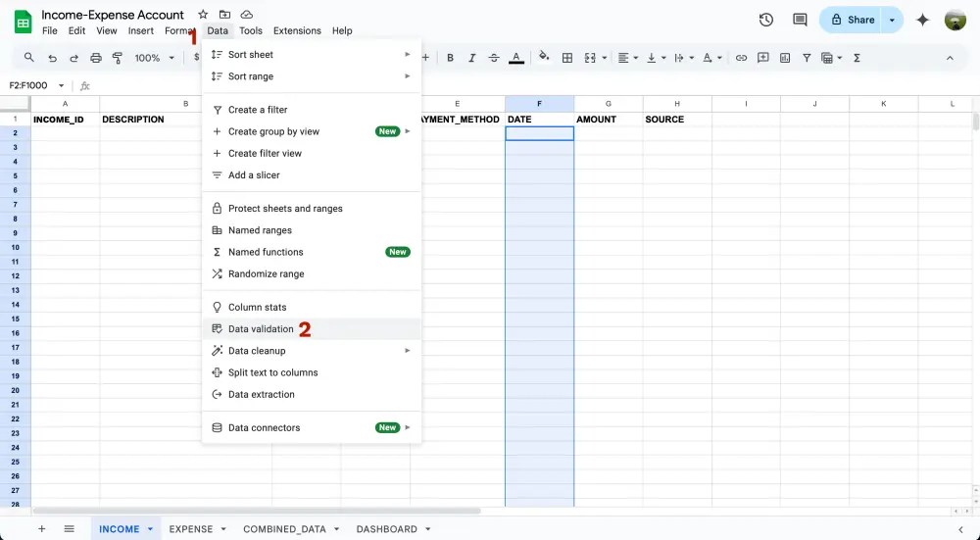Star this Income-Expense Account document
980x540 pixels.
click(x=203, y=15)
